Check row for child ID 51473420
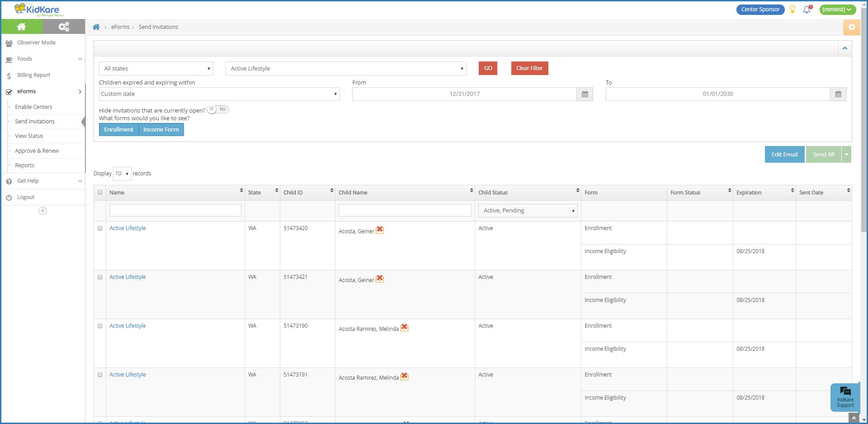 pyautogui.click(x=100, y=228)
